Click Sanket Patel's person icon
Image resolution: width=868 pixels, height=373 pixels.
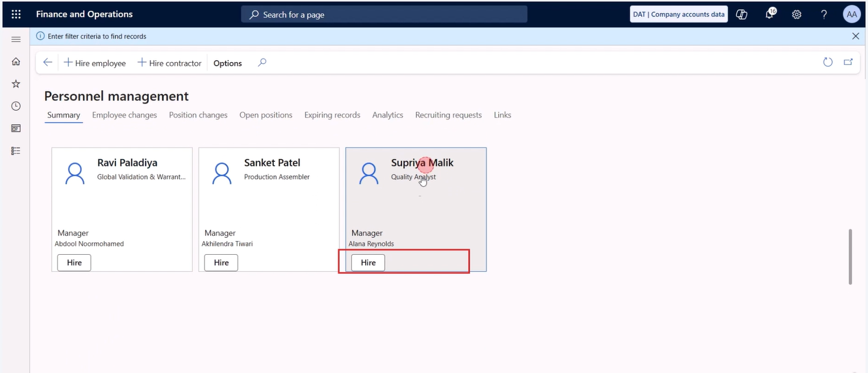click(x=222, y=173)
